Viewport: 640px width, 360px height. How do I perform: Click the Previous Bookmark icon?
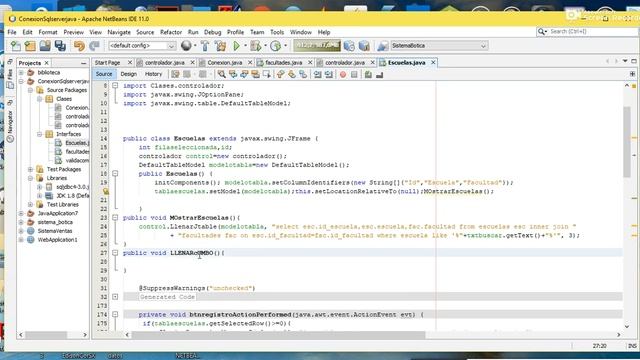click(280, 74)
